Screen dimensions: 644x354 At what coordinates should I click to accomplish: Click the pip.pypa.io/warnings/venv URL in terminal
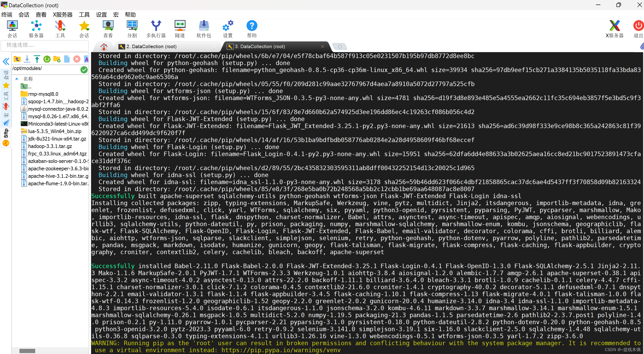coord(281,350)
